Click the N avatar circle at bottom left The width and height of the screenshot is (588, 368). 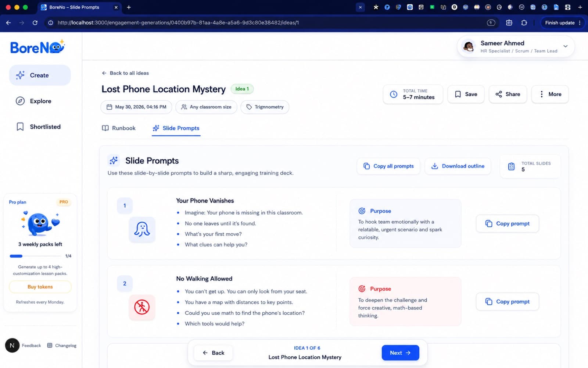[x=12, y=346]
